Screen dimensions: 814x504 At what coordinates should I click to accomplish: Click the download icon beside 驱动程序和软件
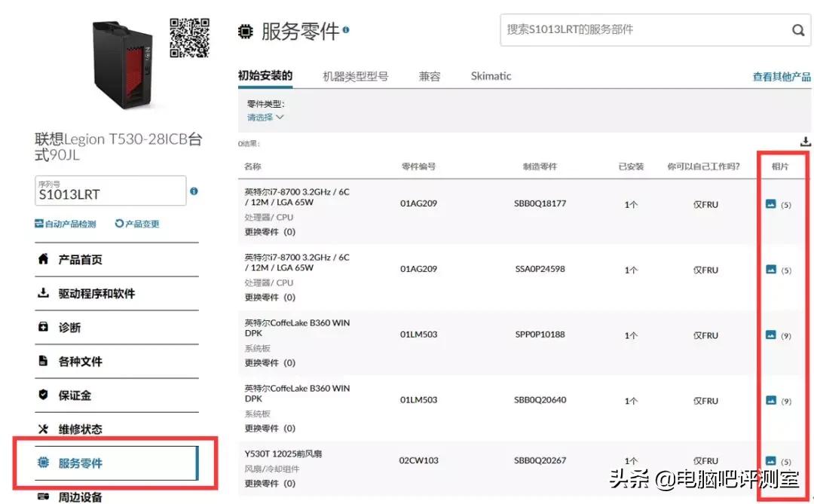[x=43, y=294]
